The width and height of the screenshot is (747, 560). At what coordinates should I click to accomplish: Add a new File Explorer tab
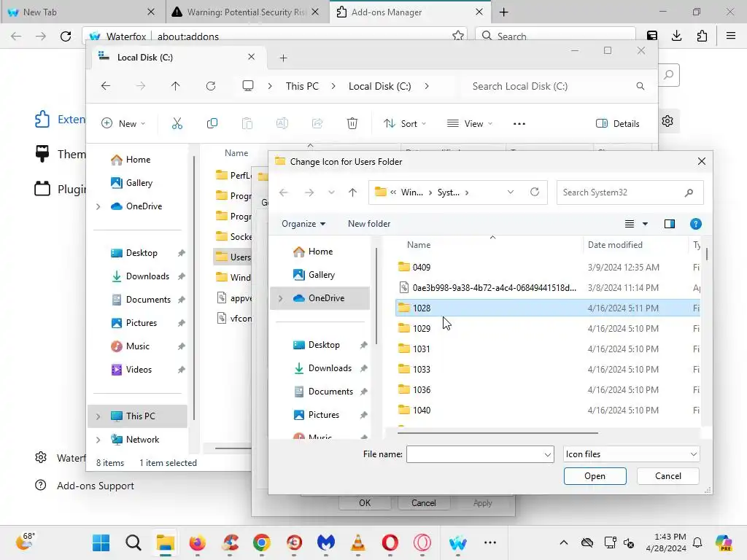click(x=284, y=58)
